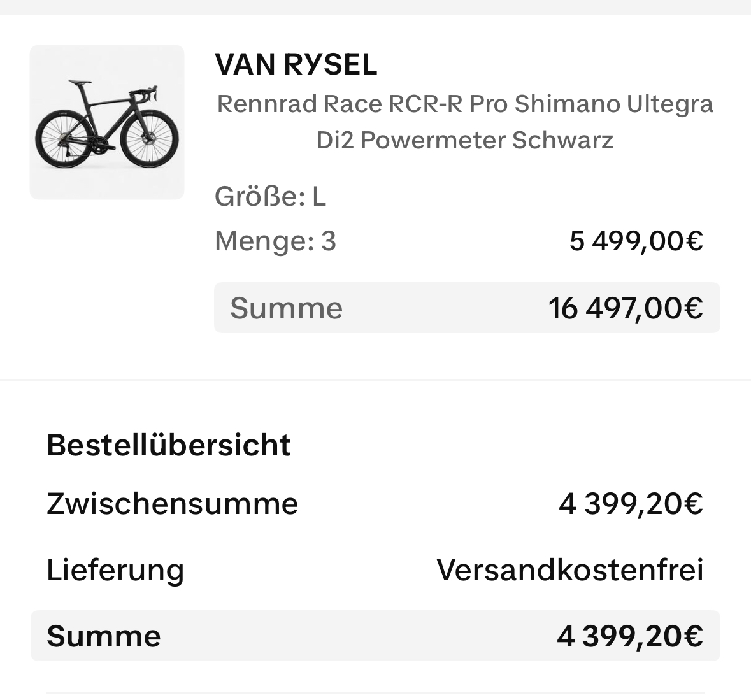Open the Rennrad Race RCR-R Pro product title

[465, 104]
